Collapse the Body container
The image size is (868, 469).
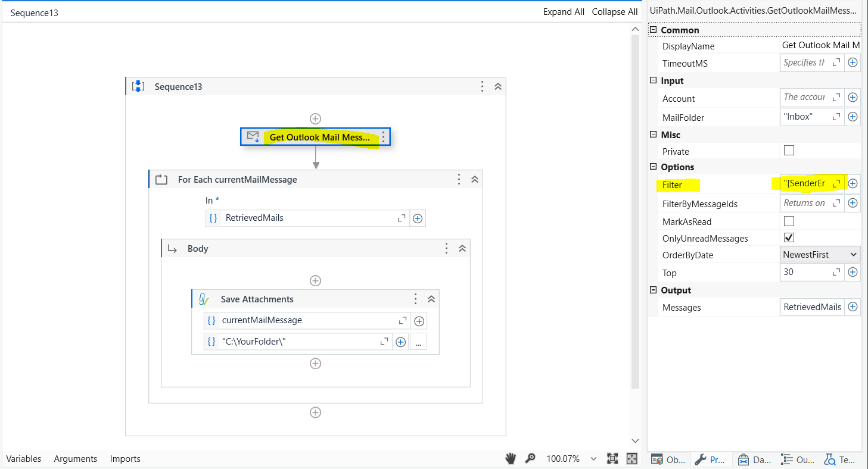click(462, 248)
